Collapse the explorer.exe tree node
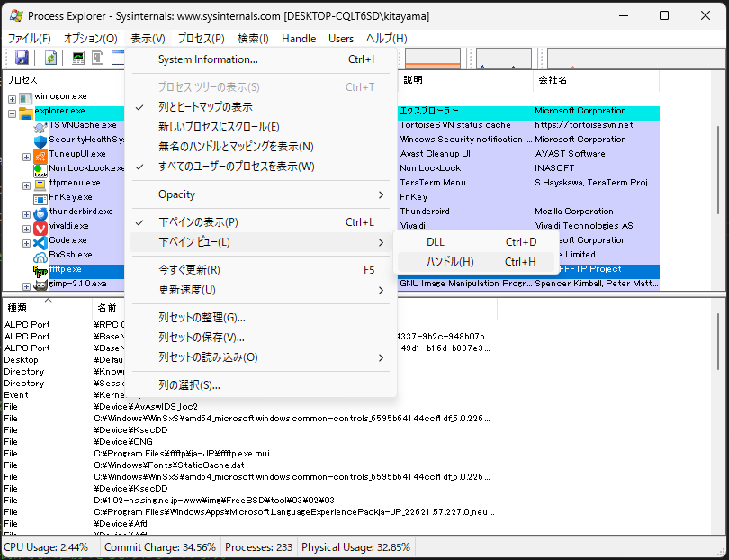Viewport: 729px width, 560px height. point(12,113)
